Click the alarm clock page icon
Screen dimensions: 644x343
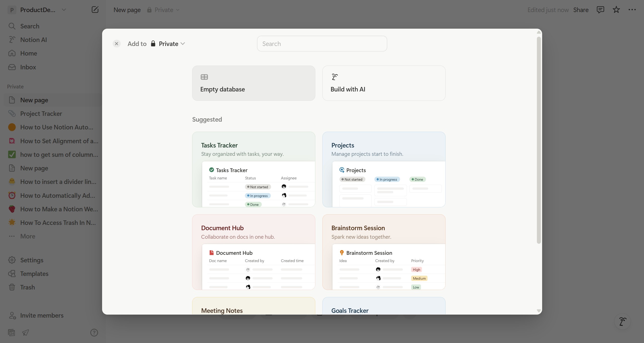point(12,195)
